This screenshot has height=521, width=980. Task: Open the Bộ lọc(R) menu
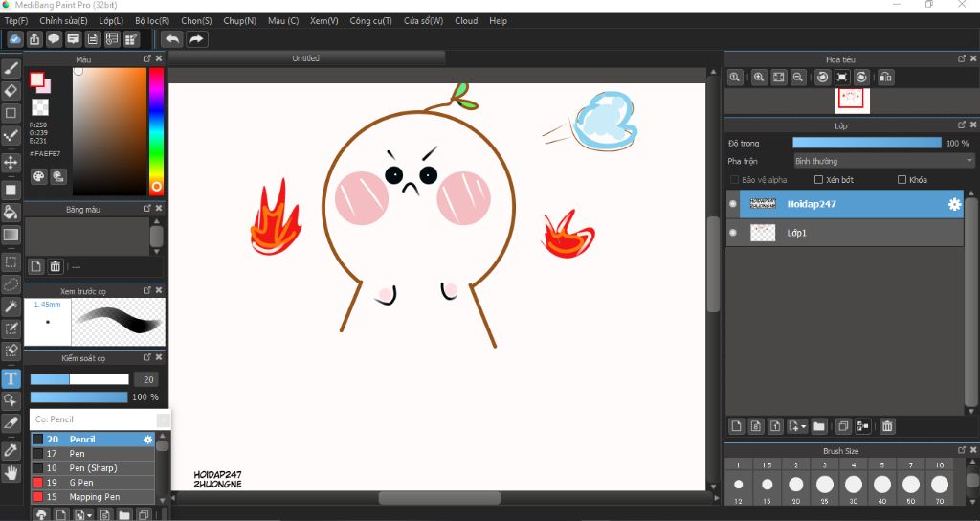click(x=152, y=20)
